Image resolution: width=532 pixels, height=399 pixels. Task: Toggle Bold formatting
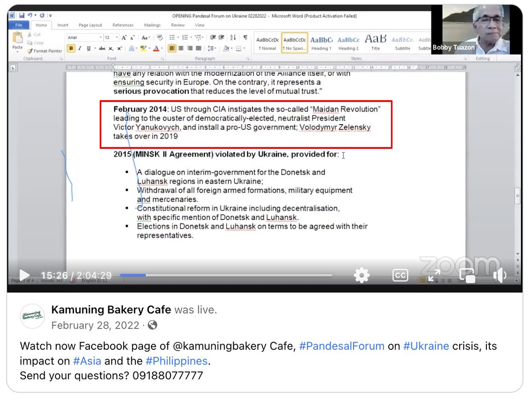click(x=71, y=48)
